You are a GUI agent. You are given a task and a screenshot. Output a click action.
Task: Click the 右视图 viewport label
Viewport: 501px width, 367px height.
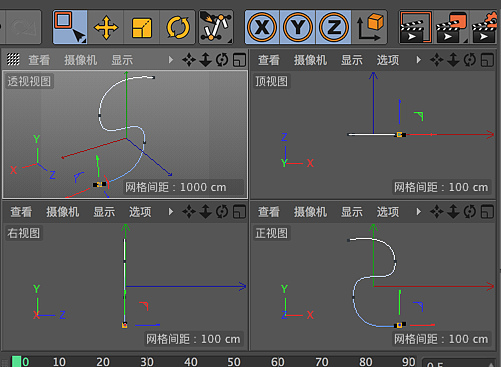24,233
